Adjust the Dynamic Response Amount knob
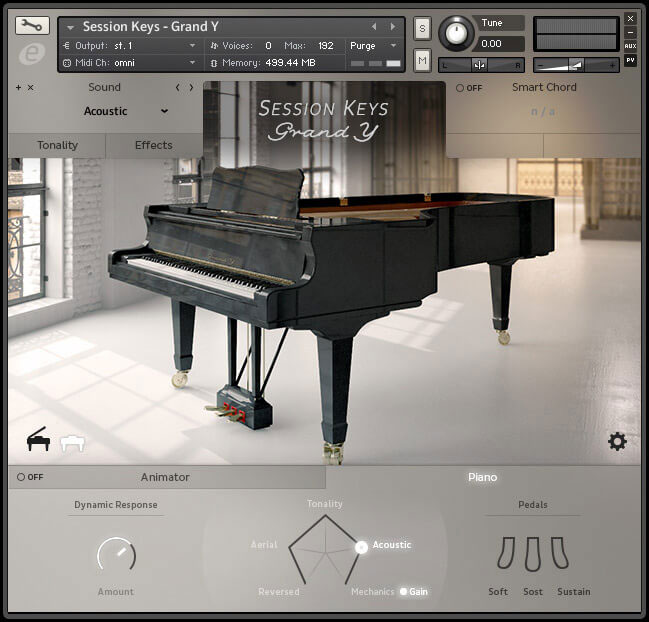Image resolution: width=649 pixels, height=622 pixels. [116, 557]
